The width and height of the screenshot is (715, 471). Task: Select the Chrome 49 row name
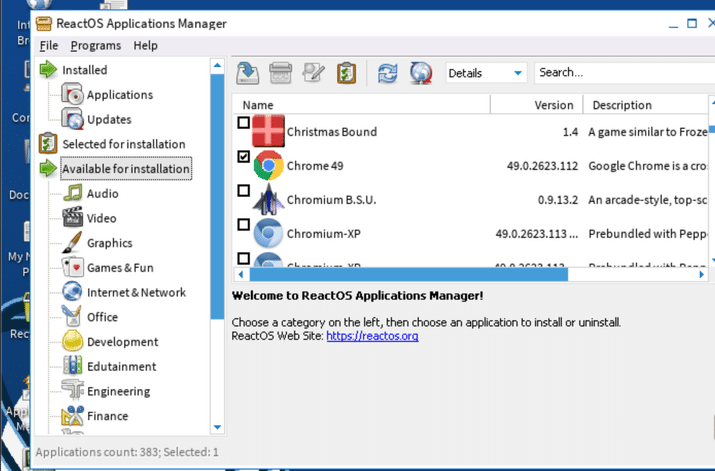(315, 166)
